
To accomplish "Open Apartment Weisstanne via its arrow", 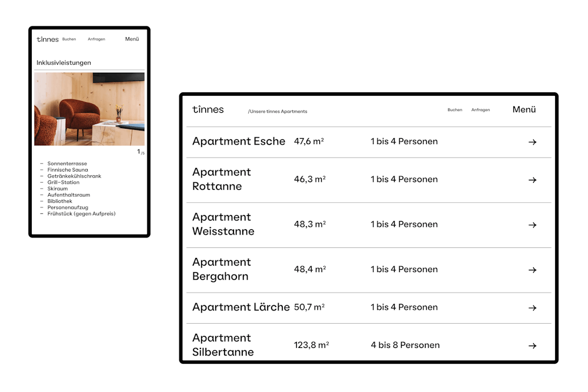I will pos(532,225).
